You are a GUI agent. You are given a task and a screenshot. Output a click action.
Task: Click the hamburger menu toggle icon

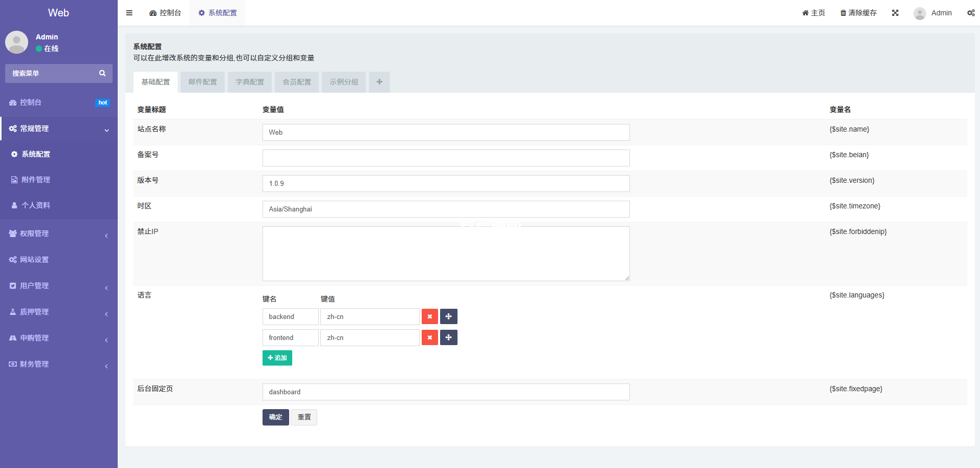(x=129, y=13)
